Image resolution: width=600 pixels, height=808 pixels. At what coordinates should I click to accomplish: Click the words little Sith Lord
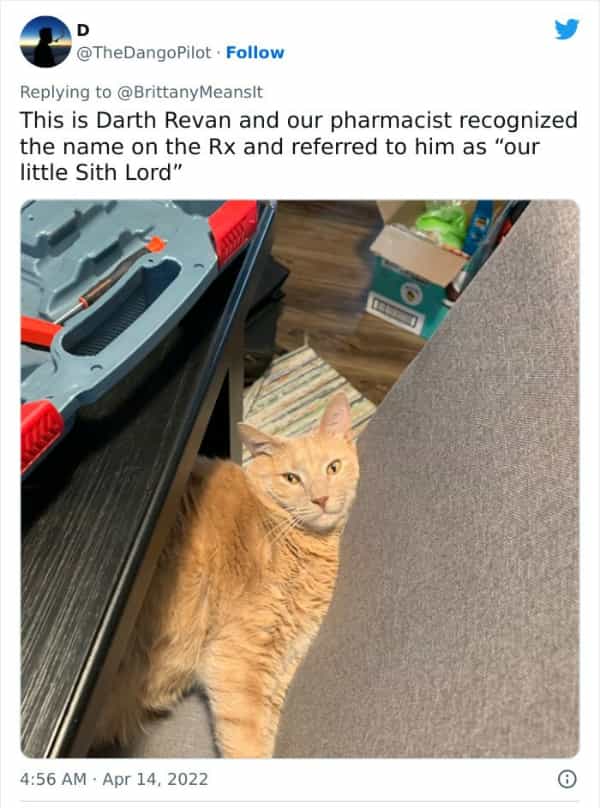pyautogui.click(x=95, y=173)
